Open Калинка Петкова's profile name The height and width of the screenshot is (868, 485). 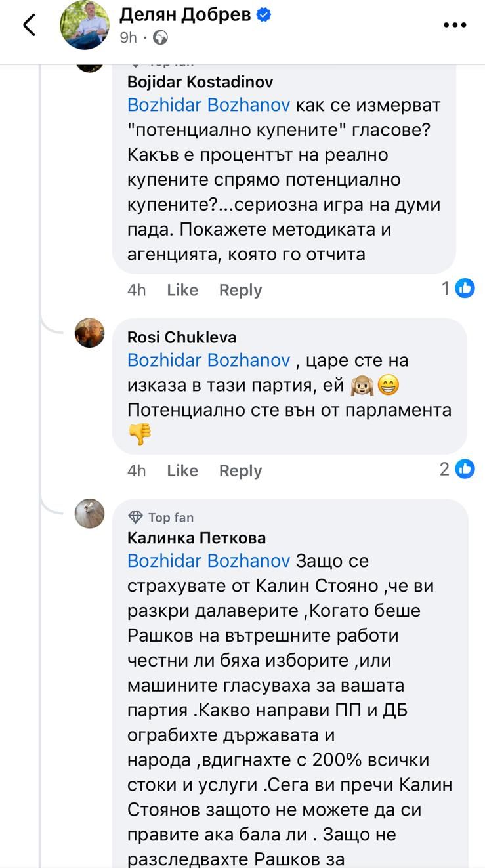(x=196, y=538)
